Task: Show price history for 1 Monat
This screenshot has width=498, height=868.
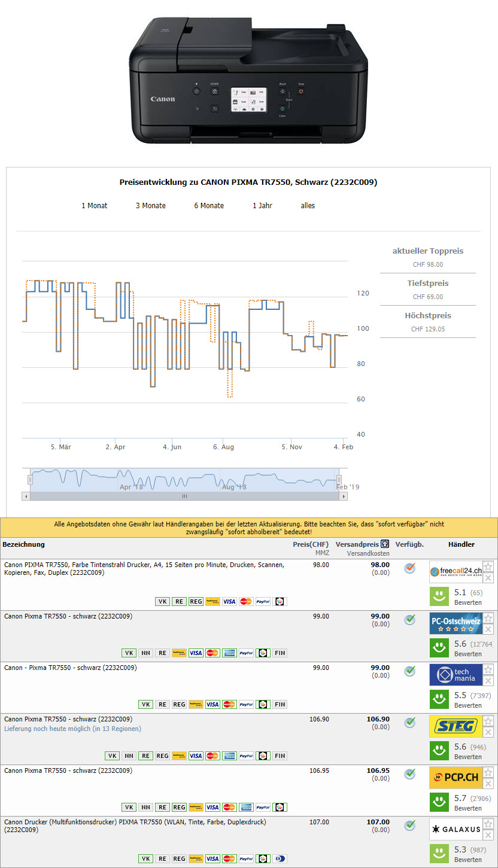Action: click(95, 206)
